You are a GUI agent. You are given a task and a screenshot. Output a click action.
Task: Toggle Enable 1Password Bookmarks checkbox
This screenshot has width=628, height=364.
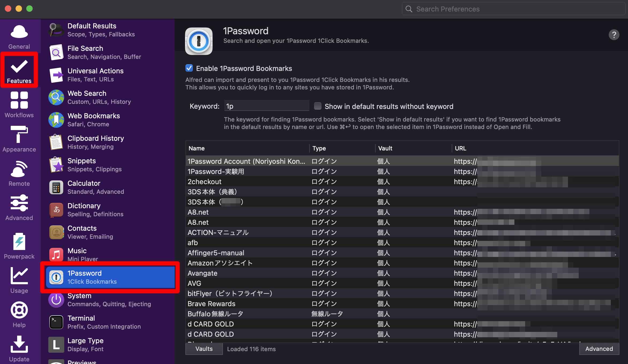coord(189,68)
